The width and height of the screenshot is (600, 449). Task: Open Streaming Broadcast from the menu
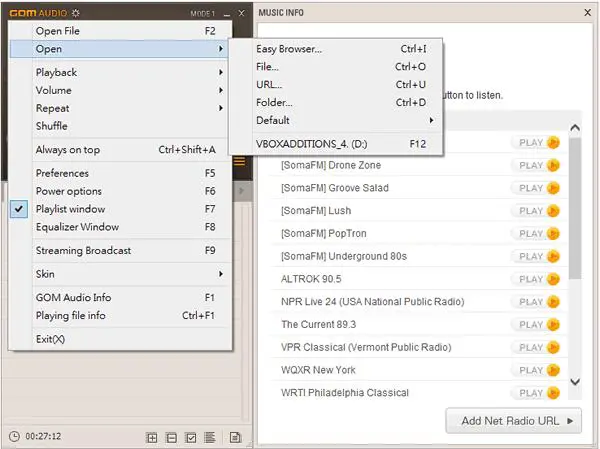point(121,251)
